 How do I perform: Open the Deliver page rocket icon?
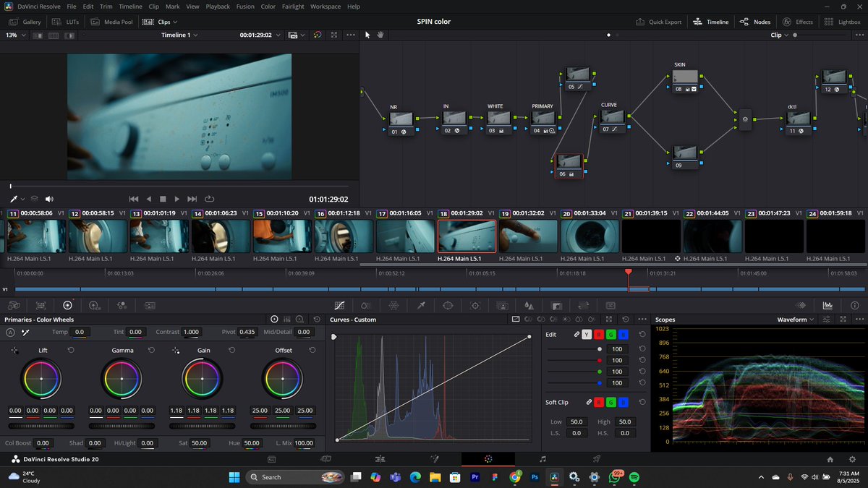597,459
